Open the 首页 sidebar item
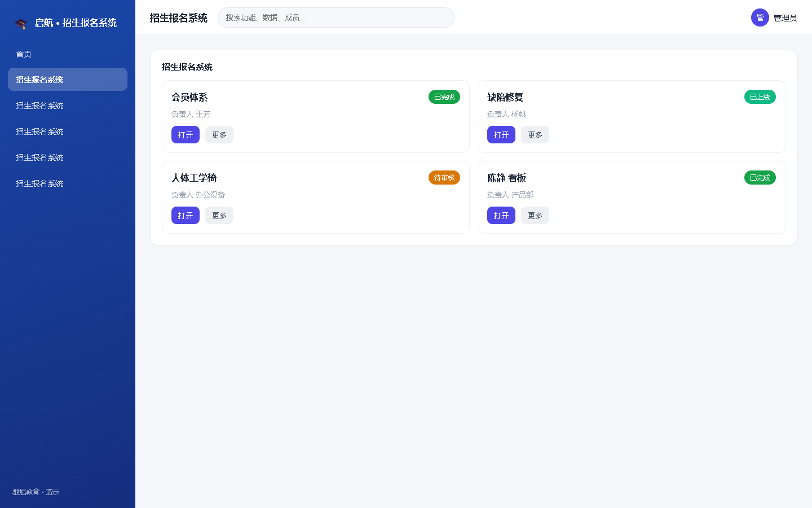 (x=68, y=54)
